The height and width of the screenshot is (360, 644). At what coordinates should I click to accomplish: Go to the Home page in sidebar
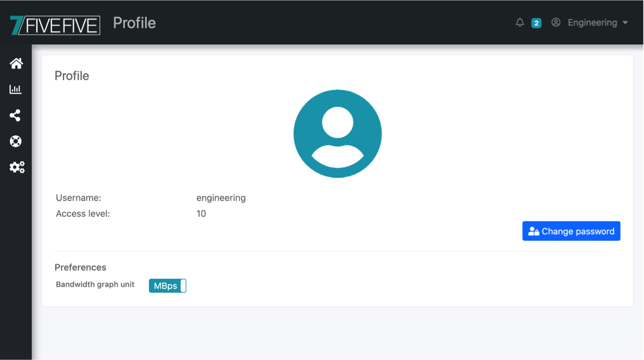[x=16, y=64]
